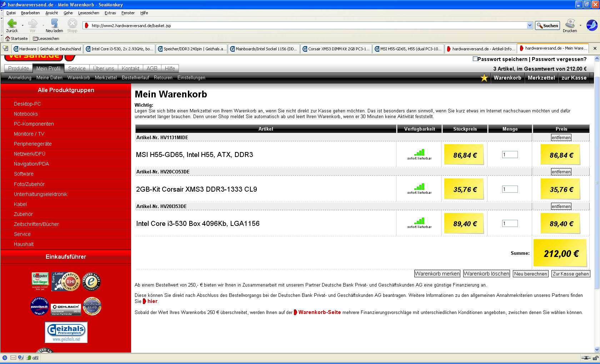Click availability bars for MSI H55-GD65
Viewport: 600px width, 364px height.
[x=419, y=152]
